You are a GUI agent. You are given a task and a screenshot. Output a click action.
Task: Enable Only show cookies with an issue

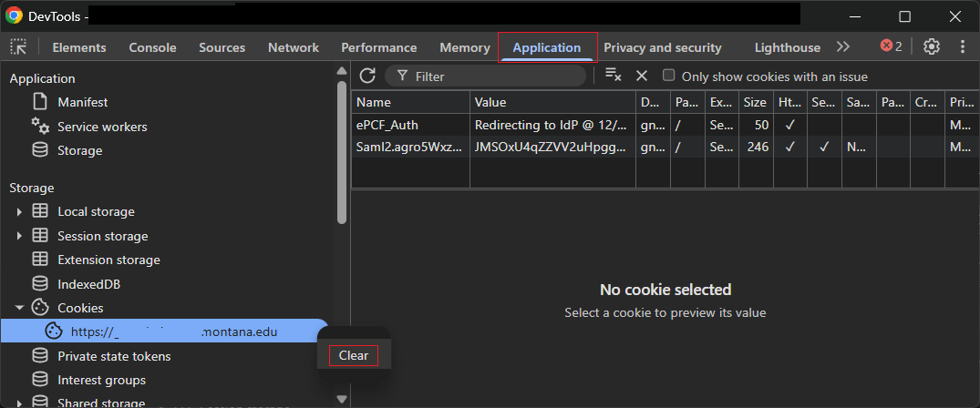click(669, 76)
